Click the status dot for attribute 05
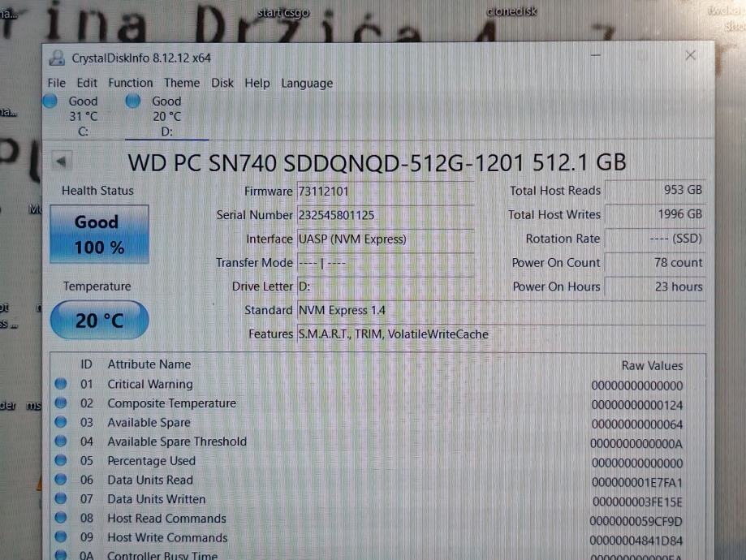Viewport: 746px width, 560px height. tap(60, 460)
